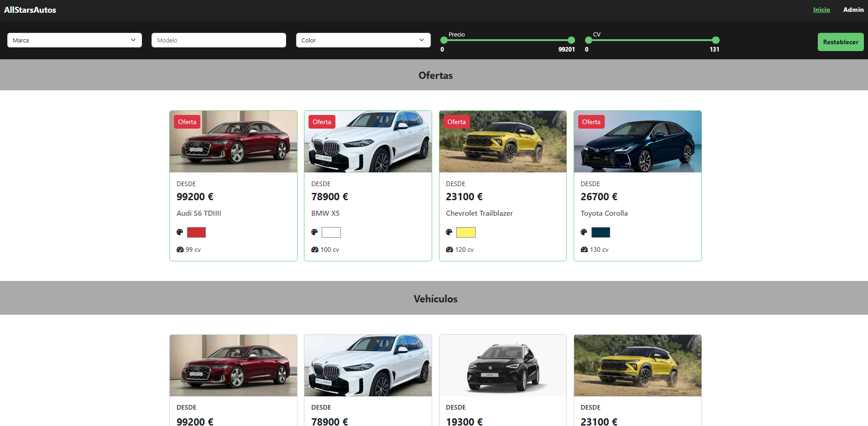868x426 pixels.
Task: Click palette icon on Toyota Corolla card
Action: coord(584,232)
